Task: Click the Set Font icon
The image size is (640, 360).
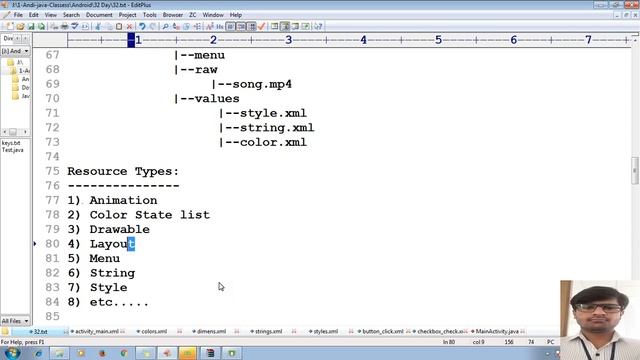Action: (x=209, y=27)
